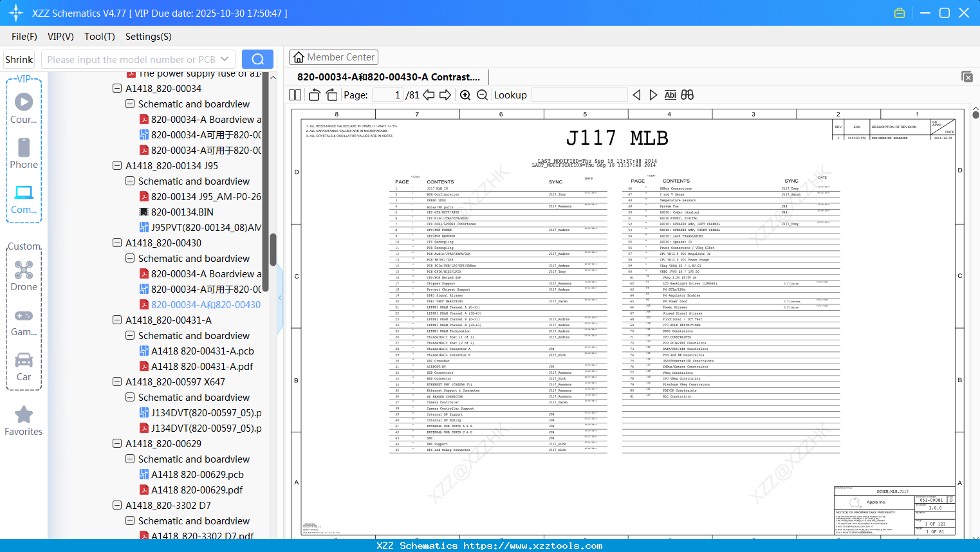This screenshot has width=980, height=552.
Task: Collapse the A1418_820-00034 tree node
Action: 117,89
